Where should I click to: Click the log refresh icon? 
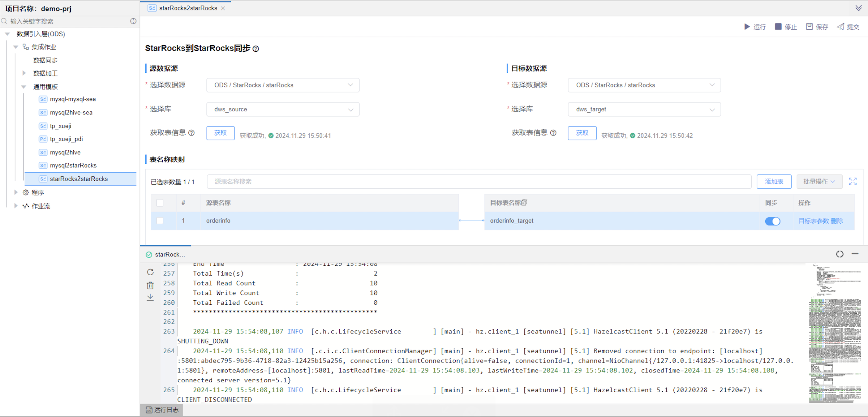[150, 272]
